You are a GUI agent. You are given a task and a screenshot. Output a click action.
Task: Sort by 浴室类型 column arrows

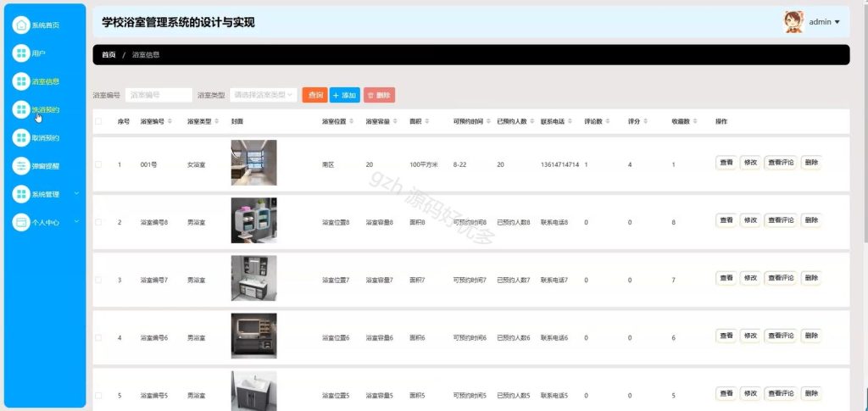(216, 121)
